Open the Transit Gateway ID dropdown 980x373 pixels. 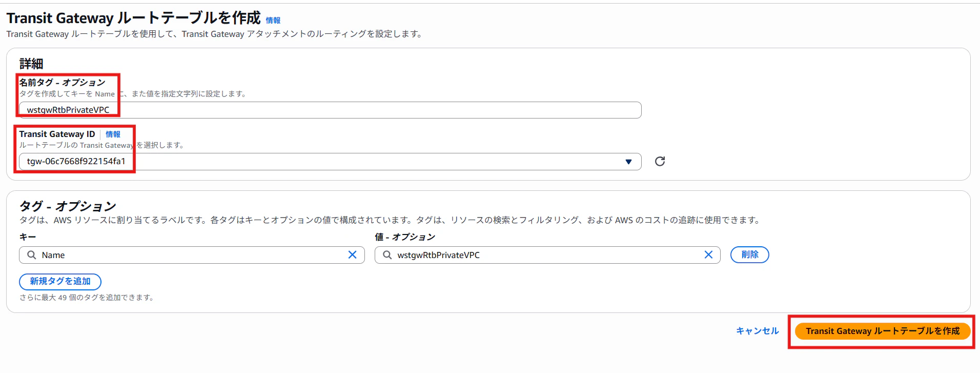tap(330, 162)
